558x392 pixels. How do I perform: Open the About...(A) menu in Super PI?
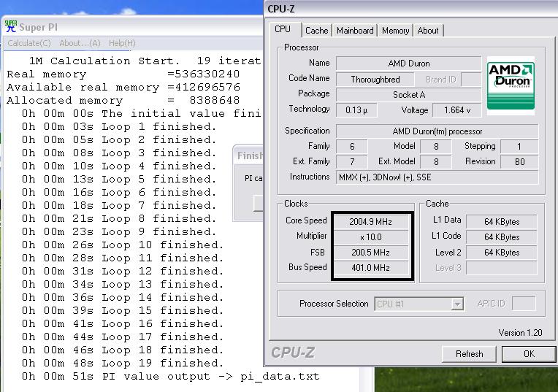(80, 43)
